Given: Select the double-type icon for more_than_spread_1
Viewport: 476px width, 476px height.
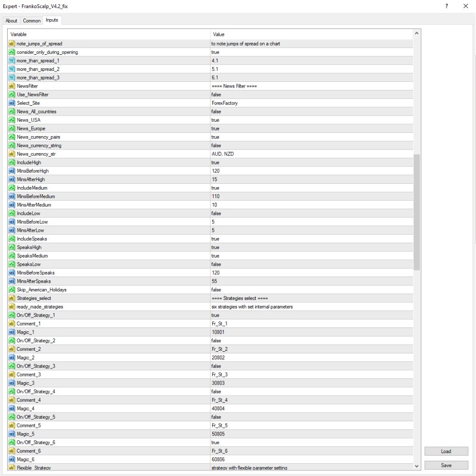Looking at the screenshot, I should point(12,61).
